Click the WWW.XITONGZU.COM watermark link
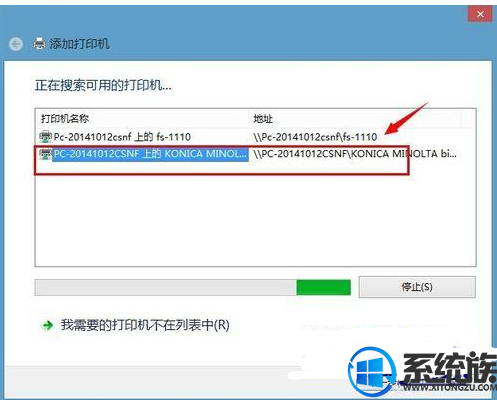The width and height of the screenshot is (497, 400). click(449, 388)
